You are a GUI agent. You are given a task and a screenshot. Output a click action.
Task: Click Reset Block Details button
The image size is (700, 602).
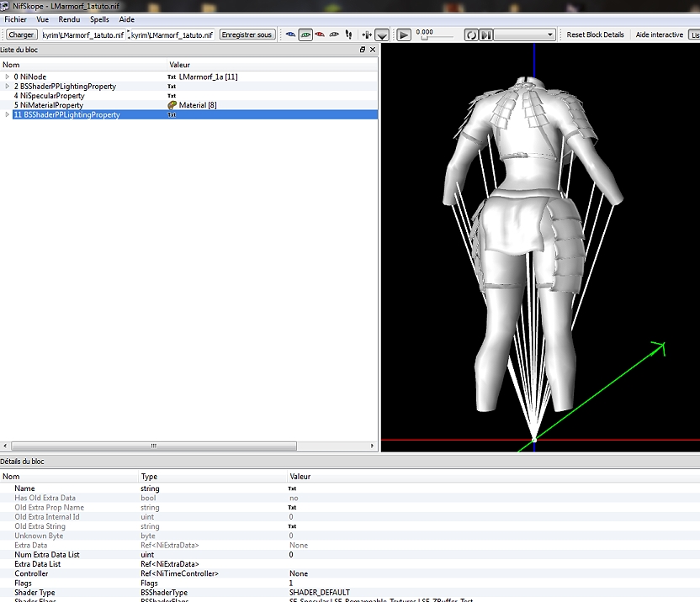595,34
